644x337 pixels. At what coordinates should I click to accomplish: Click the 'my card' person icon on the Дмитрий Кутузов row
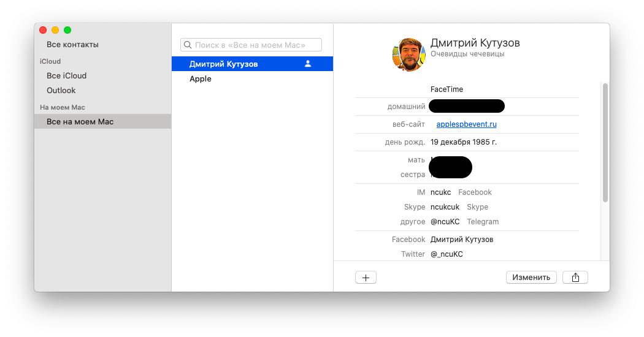308,64
